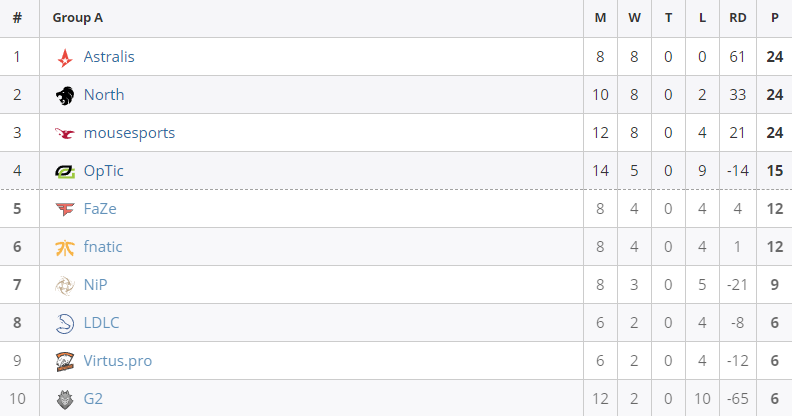Click the Group A column header
Viewport: 792px width, 416px height.
(x=78, y=18)
